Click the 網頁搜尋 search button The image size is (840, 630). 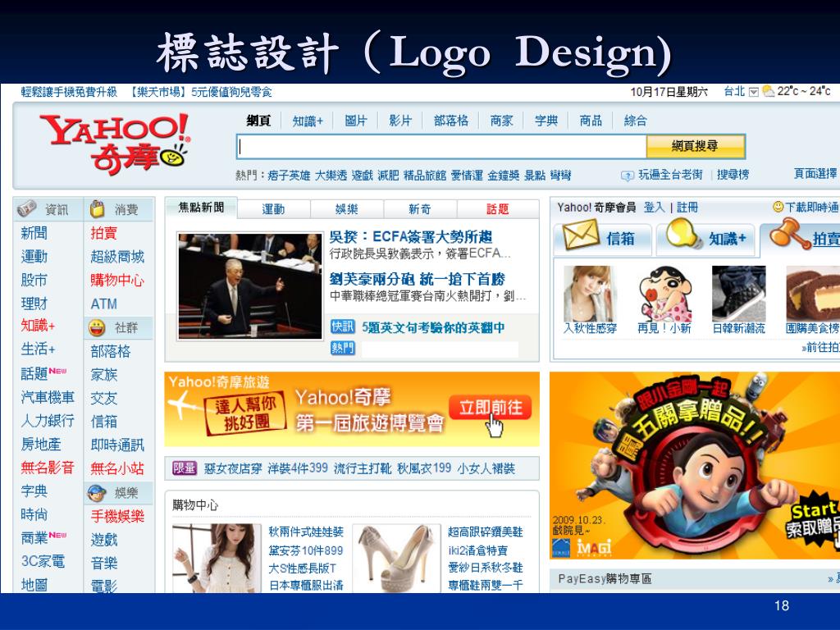(695, 146)
